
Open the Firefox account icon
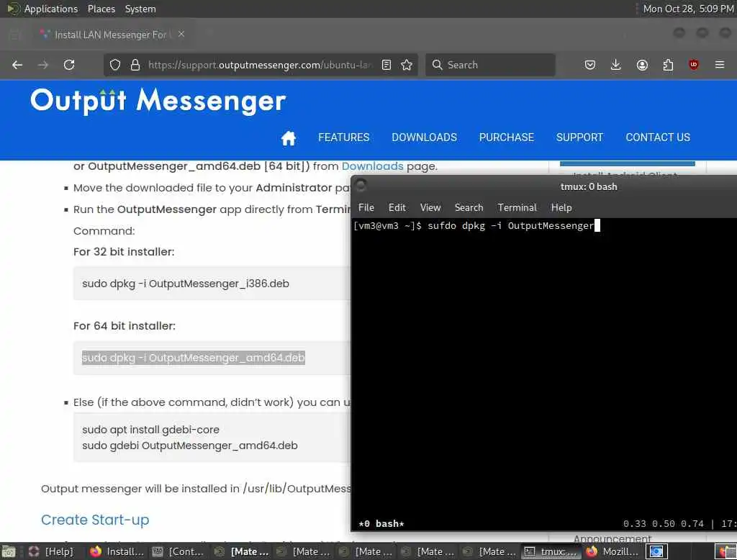coord(642,65)
